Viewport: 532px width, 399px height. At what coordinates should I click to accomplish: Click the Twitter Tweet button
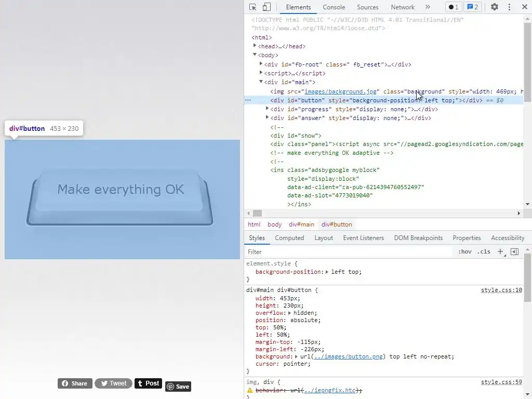(x=113, y=383)
